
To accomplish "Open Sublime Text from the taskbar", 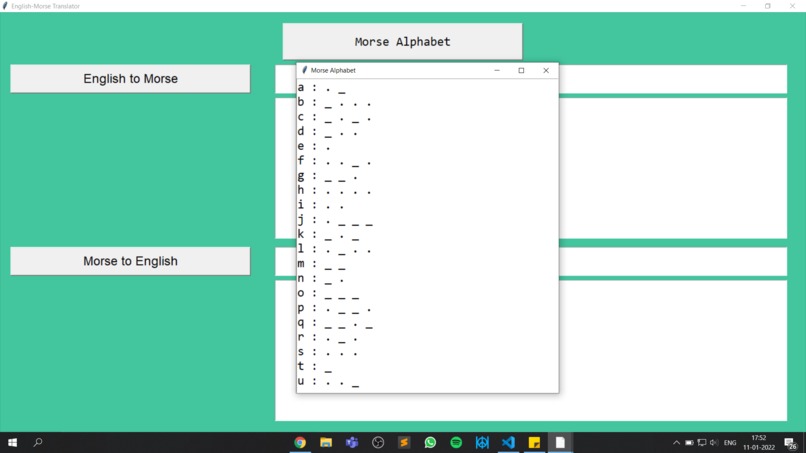I will tap(404, 442).
